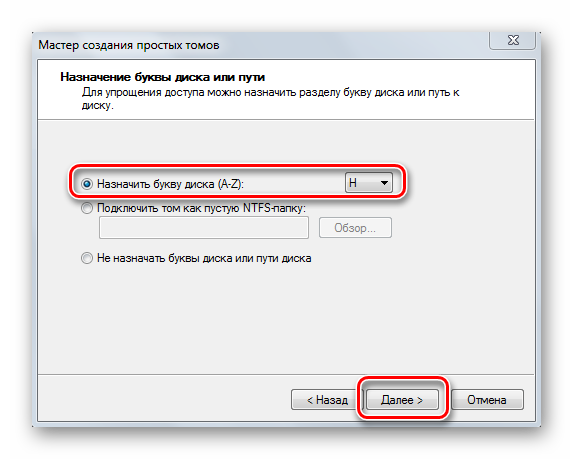Click the selected letter H in the combo box
The image size is (573, 459).
coord(353,183)
